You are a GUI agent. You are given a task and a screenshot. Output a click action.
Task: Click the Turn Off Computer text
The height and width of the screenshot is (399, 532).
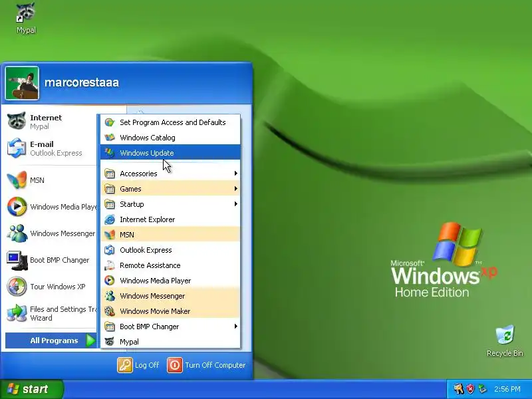215,365
